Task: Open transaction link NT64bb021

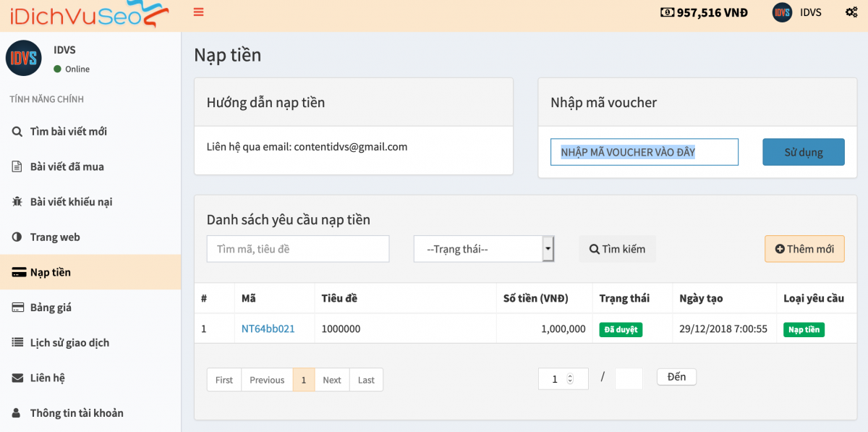Action: [268, 329]
